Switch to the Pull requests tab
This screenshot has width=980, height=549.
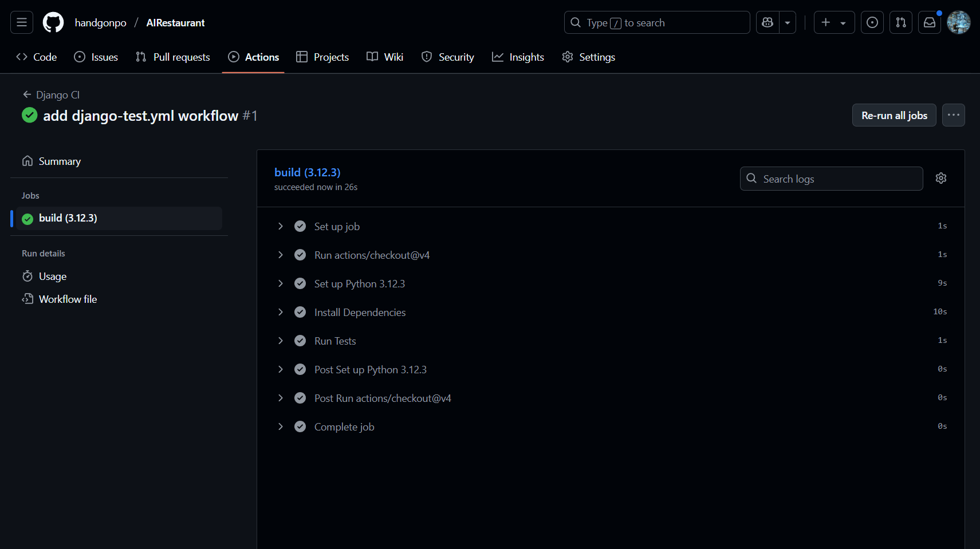coord(173,57)
